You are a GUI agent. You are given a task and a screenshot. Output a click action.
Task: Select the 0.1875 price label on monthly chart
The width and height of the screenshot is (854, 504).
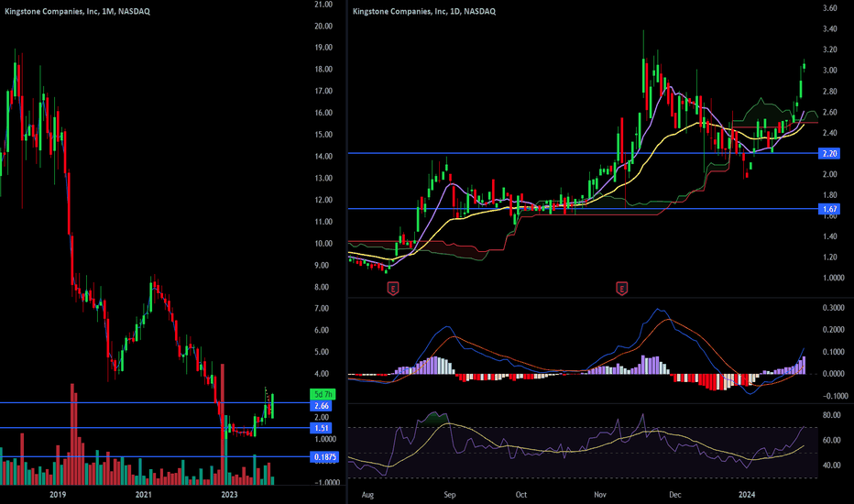click(x=324, y=457)
